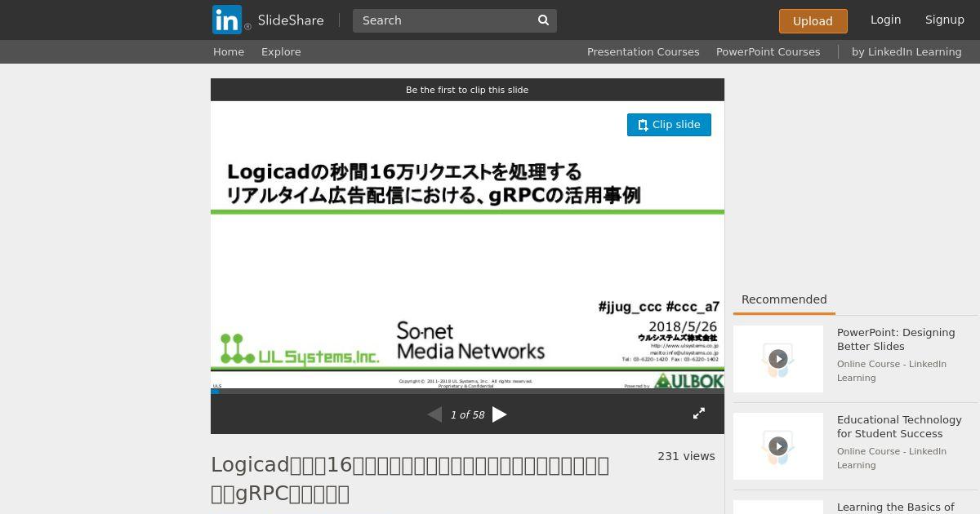Click the SlideShare wordmark
Viewport: 980px width, 514px height.
[x=291, y=20]
